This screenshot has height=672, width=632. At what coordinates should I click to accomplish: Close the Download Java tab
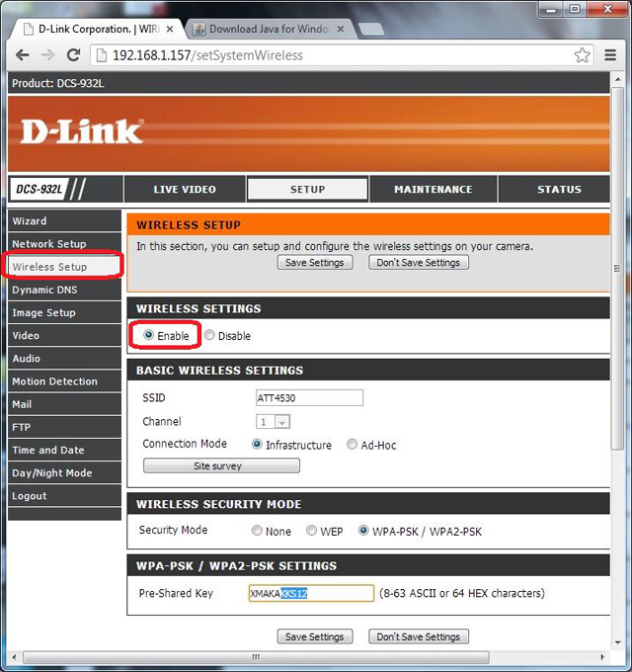(341, 29)
